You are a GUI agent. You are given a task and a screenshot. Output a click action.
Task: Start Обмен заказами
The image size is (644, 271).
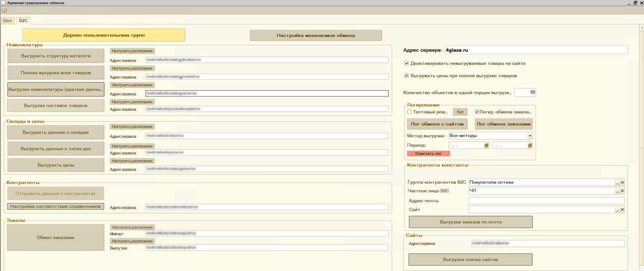coord(56,238)
